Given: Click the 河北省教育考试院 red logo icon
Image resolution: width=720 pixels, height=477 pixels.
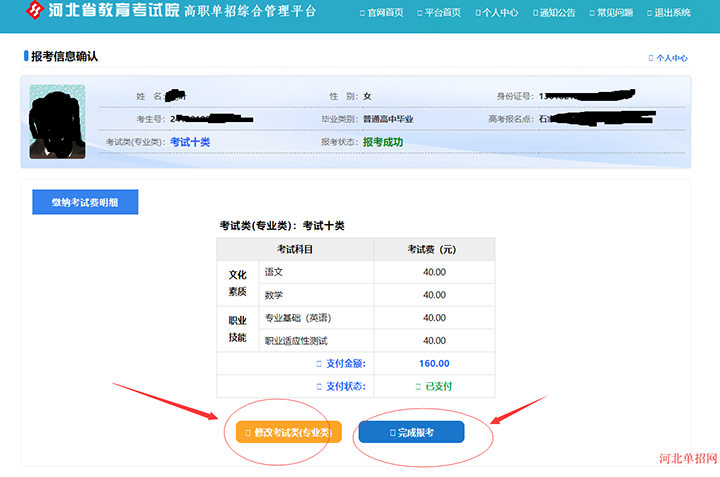Looking at the screenshot, I should [35, 13].
